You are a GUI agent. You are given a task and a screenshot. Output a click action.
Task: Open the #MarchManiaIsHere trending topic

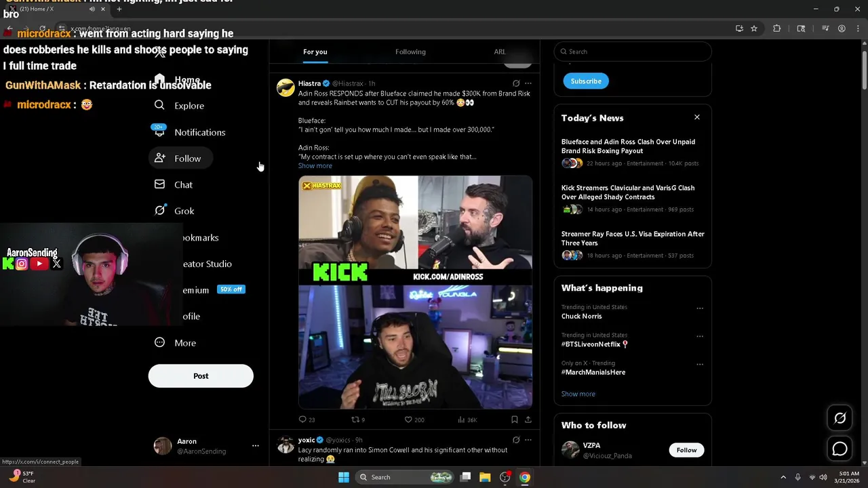(593, 372)
